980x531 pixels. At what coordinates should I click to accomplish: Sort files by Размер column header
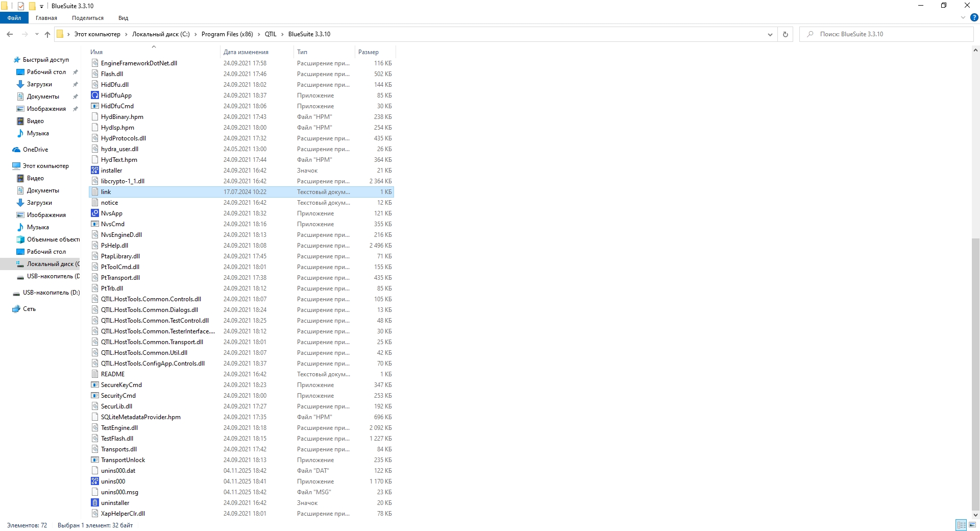[x=369, y=52]
